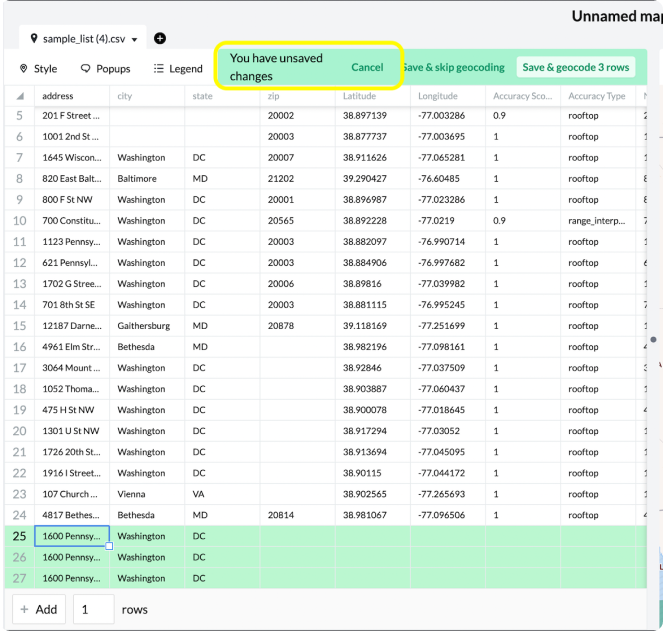Select the zip column header
The image size is (663, 631).
tap(298, 96)
